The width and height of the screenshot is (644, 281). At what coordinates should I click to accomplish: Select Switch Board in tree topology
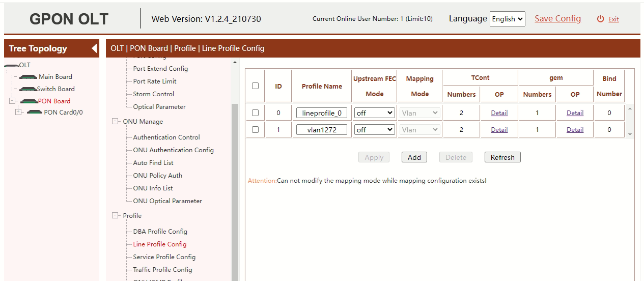click(x=56, y=89)
